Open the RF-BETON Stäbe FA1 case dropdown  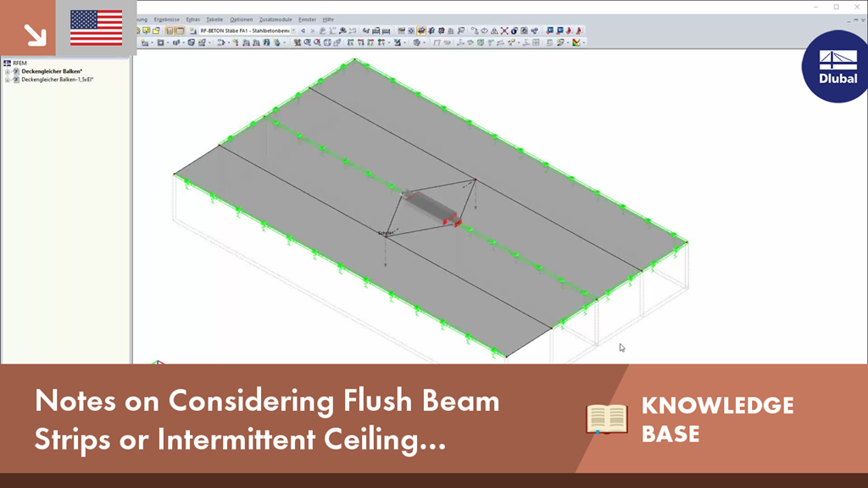coord(293,31)
